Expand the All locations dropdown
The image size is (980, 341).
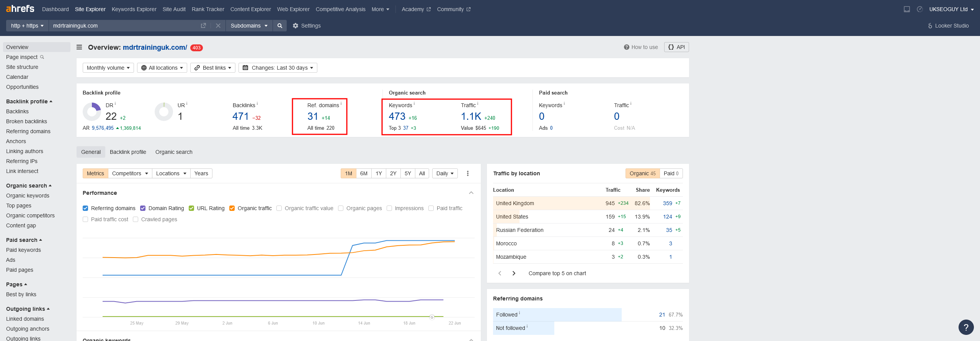(x=162, y=68)
